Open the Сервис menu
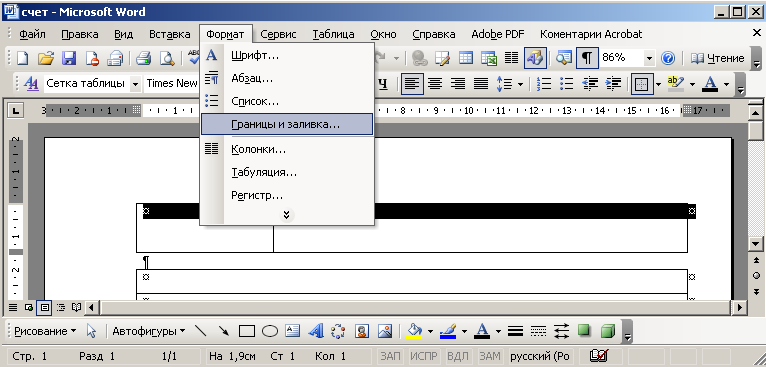 pyautogui.click(x=278, y=34)
